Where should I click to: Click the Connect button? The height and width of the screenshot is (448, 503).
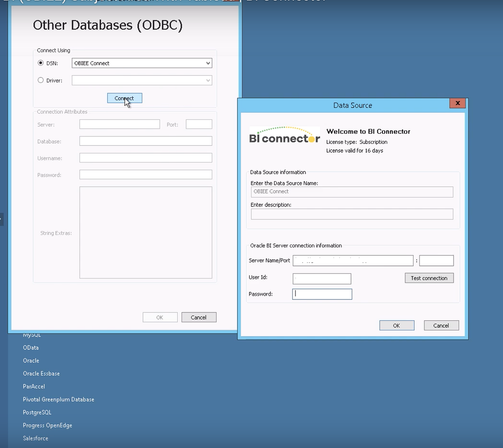pyautogui.click(x=124, y=98)
